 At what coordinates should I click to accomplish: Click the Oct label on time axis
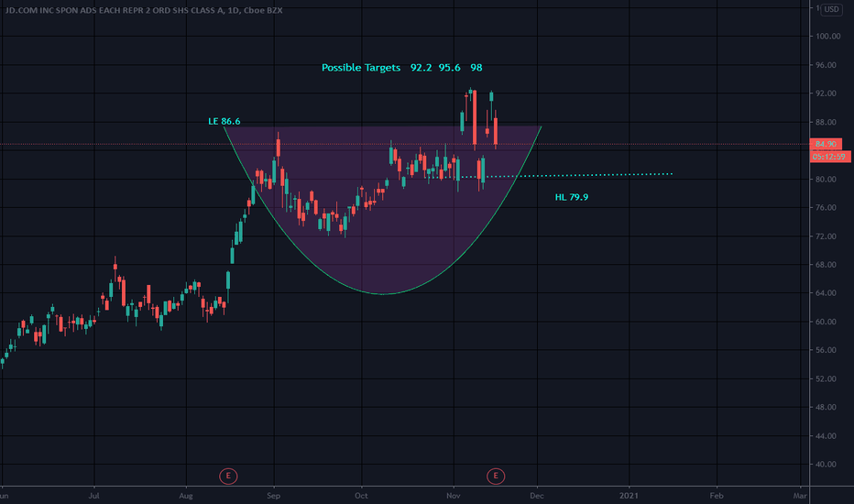361,496
